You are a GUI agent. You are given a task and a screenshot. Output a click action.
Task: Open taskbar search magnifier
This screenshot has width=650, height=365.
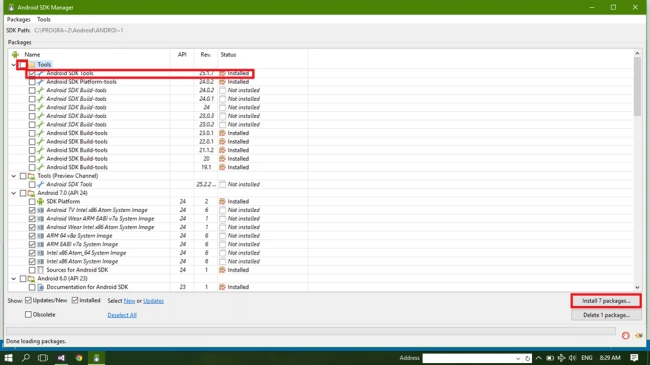[x=26, y=358]
